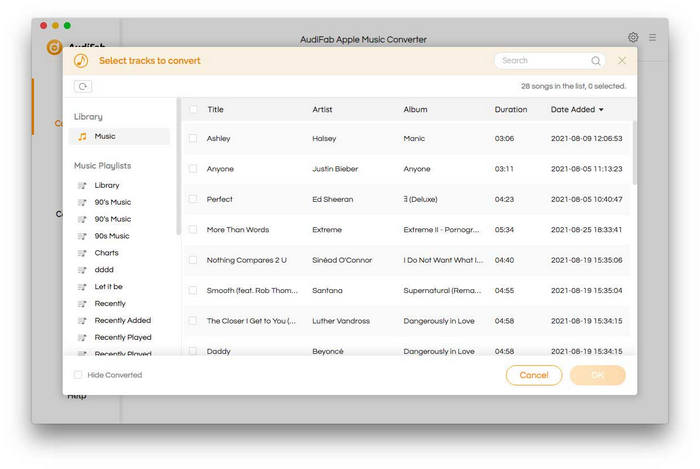The height and width of the screenshot is (469, 700).
Task: Open the dddd playlist
Action: [104, 270]
